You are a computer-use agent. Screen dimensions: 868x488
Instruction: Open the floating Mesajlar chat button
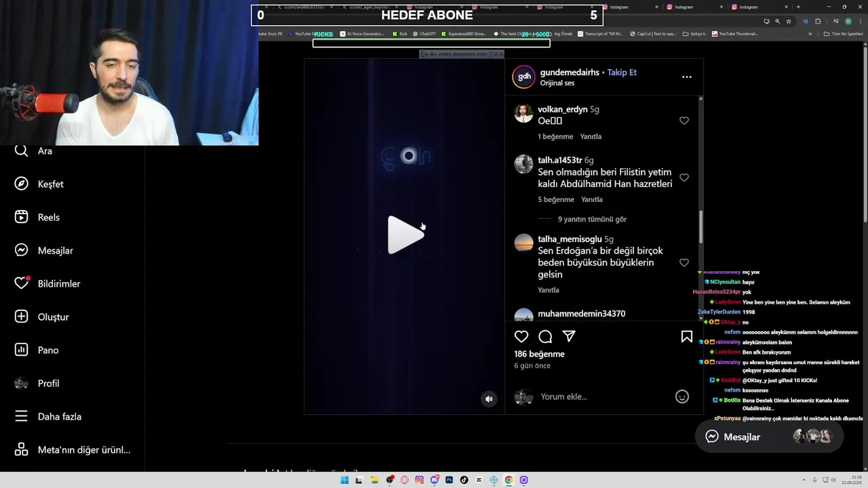coord(769,437)
